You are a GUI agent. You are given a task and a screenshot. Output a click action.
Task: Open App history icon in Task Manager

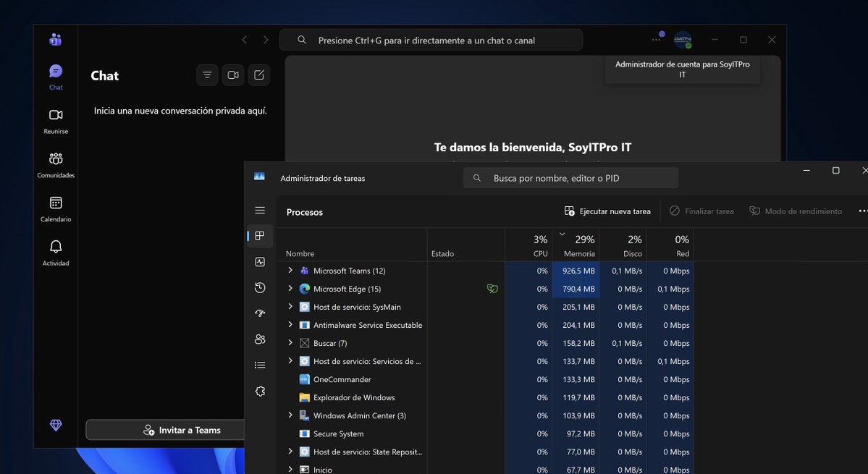(260, 287)
